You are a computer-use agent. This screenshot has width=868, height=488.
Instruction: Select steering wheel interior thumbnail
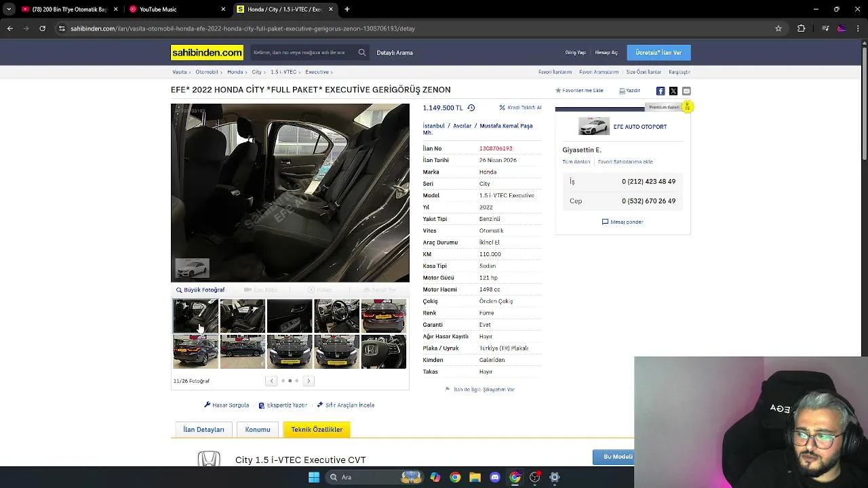coord(336,316)
